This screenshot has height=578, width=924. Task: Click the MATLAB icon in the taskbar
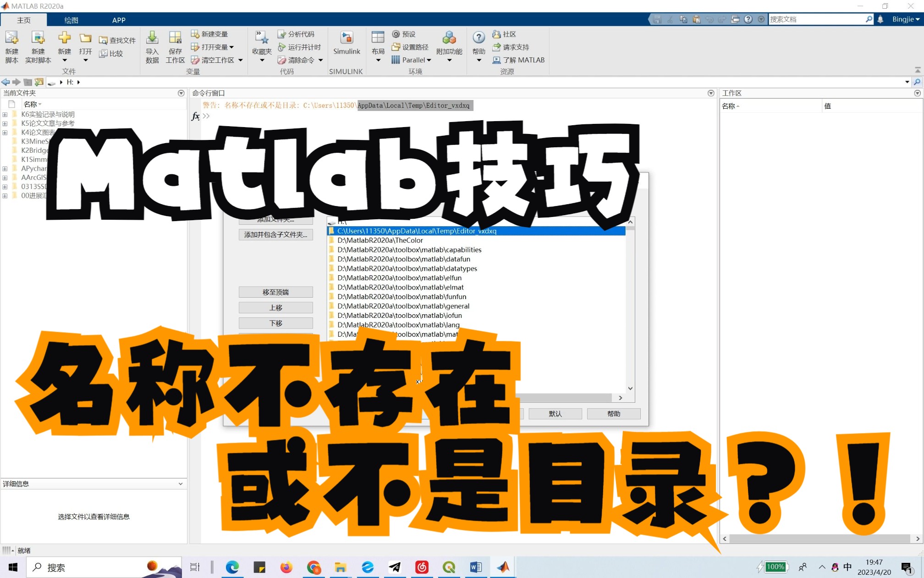(503, 567)
